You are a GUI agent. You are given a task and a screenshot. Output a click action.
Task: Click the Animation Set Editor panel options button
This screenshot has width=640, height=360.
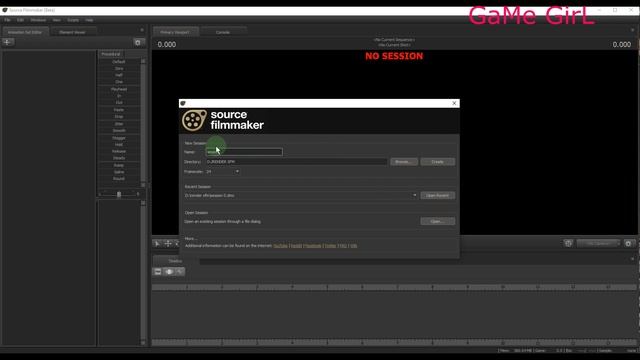142,30
